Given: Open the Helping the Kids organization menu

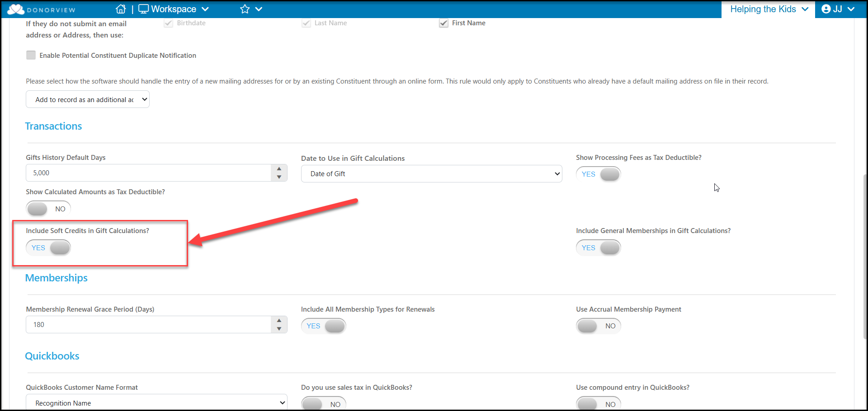Looking at the screenshot, I should point(769,9).
